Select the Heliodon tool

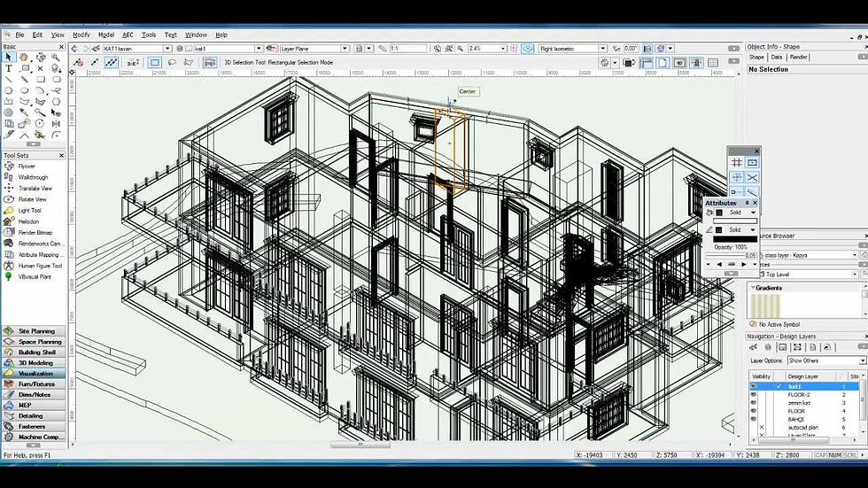coord(28,221)
